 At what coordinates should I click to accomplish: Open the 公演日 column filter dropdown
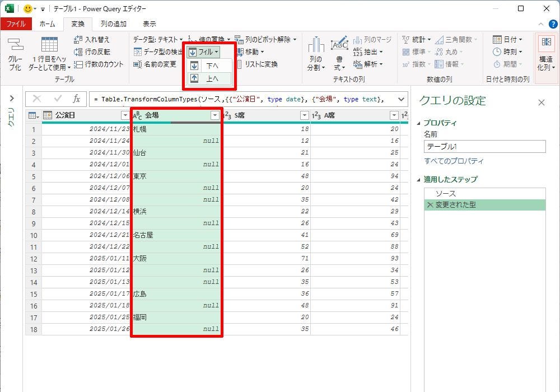click(125, 115)
